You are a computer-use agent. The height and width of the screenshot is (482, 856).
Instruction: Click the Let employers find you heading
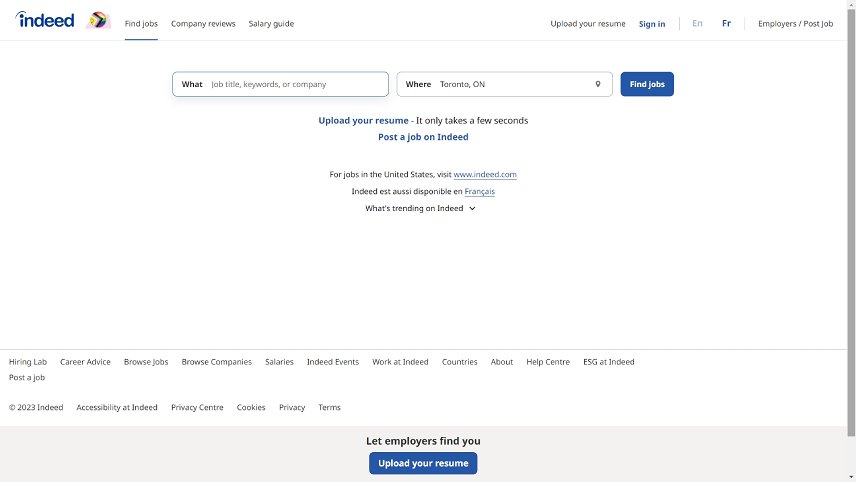423,441
